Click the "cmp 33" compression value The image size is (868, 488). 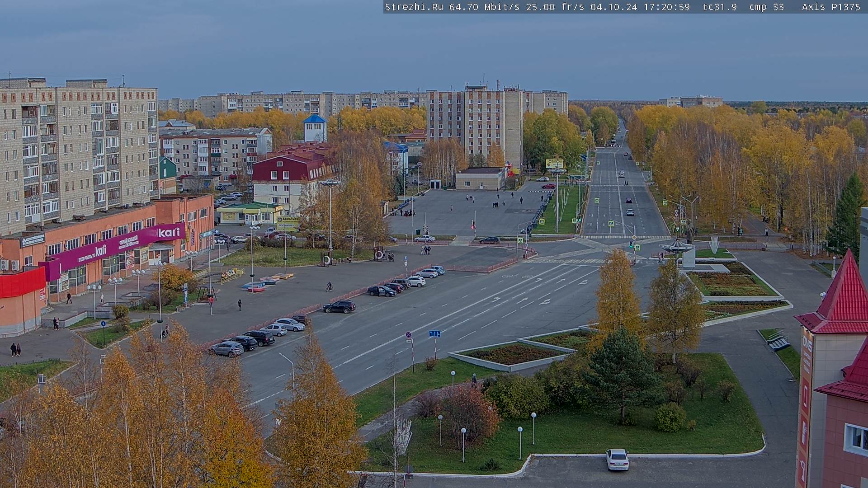click(x=767, y=7)
